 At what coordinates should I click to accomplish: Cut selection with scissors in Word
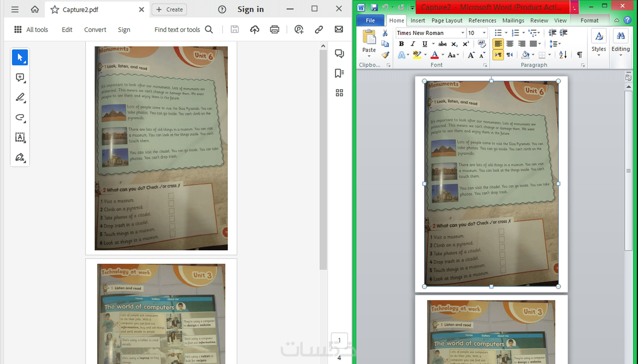385,33
